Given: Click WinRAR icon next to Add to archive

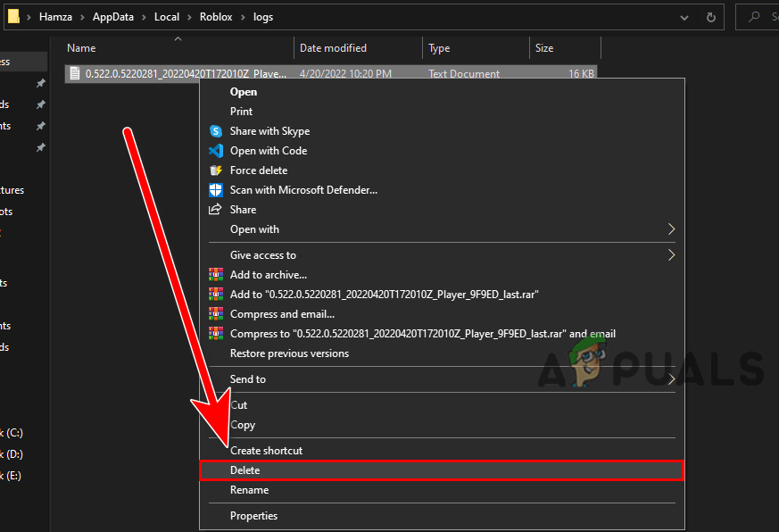Looking at the screenshot, I should point(215,275).
